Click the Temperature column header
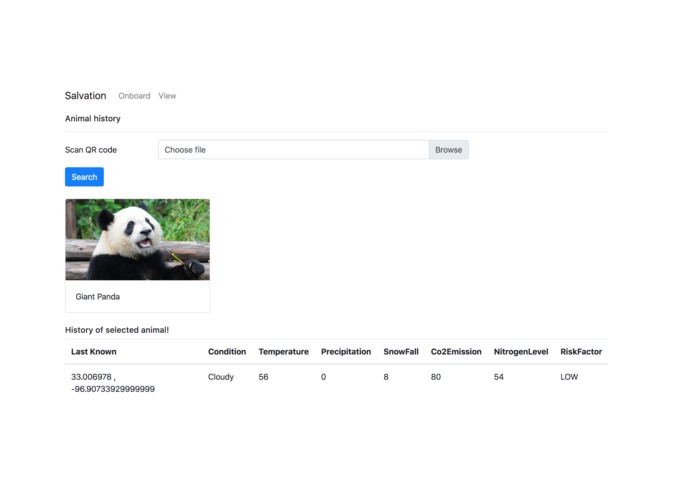695x494 pixels. point(284,351)
